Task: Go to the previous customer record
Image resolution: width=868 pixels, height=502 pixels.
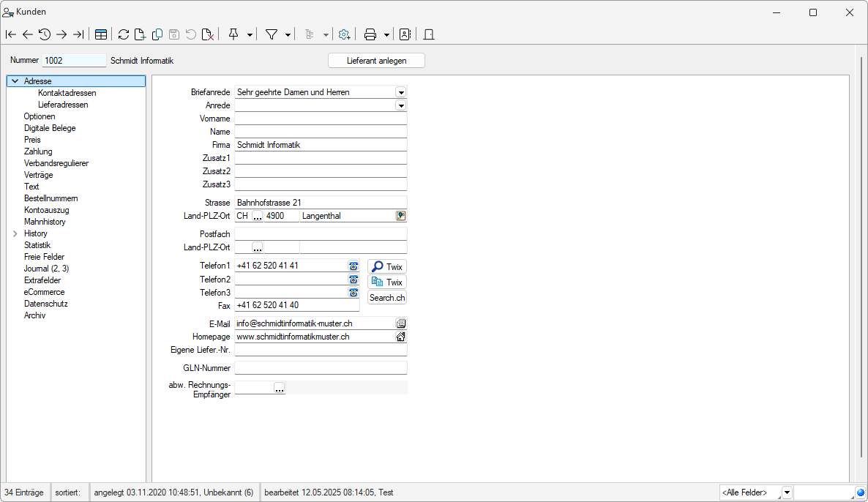Action: [x=28, y=34]
